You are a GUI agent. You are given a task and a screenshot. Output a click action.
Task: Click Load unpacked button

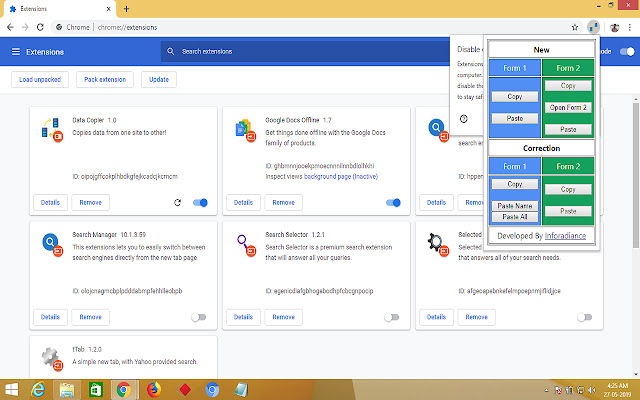tap(40, 80)
